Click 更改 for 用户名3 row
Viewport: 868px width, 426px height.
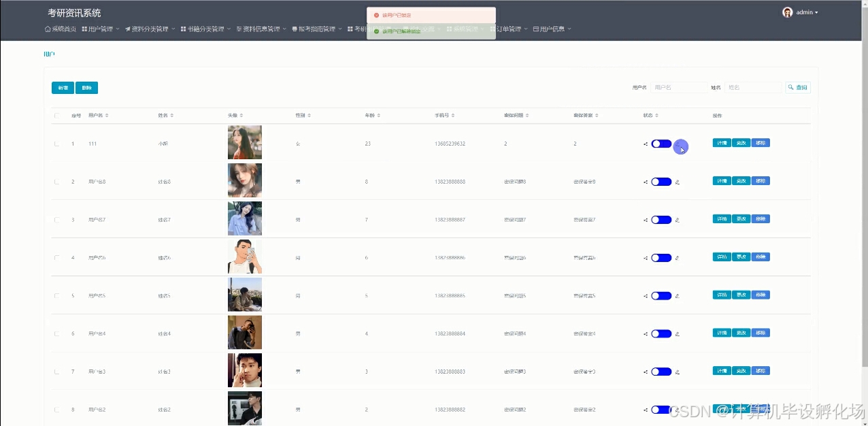[x=741, y=371]
